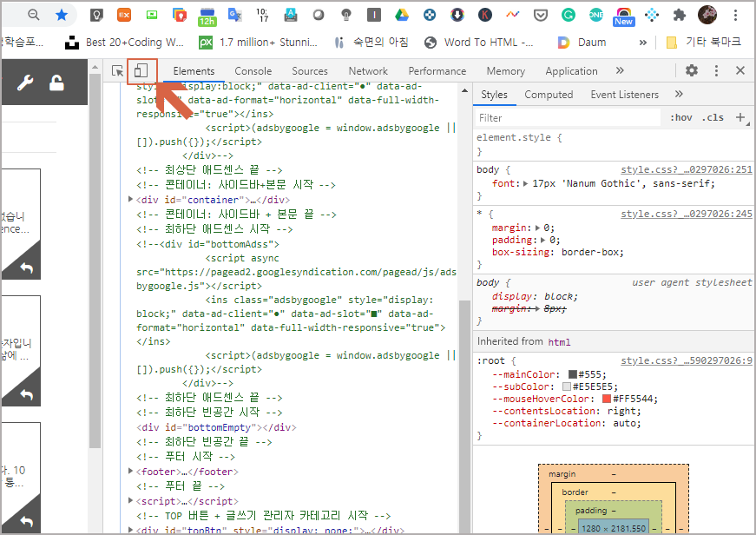Add new style rule with plus icon

tap(740, 116)
